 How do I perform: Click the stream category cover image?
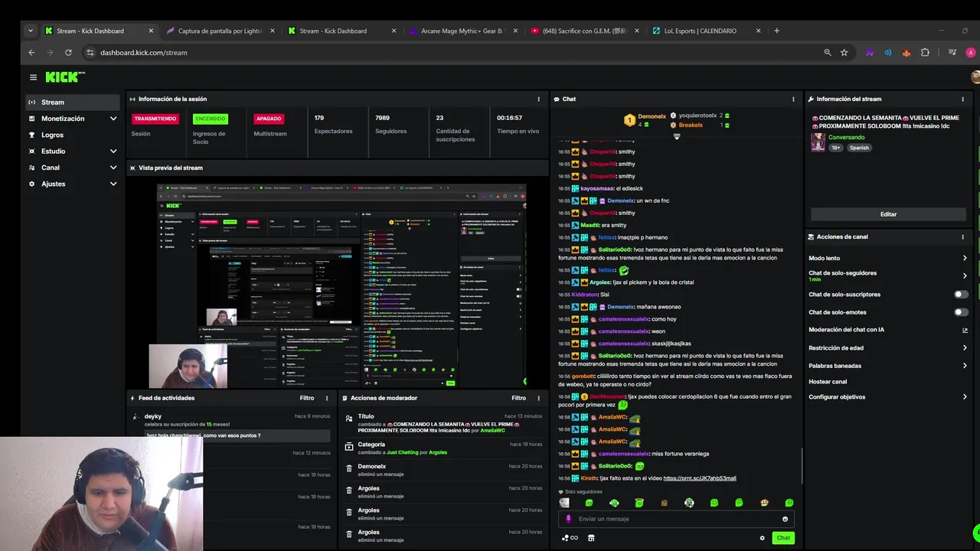coord(818,142)
